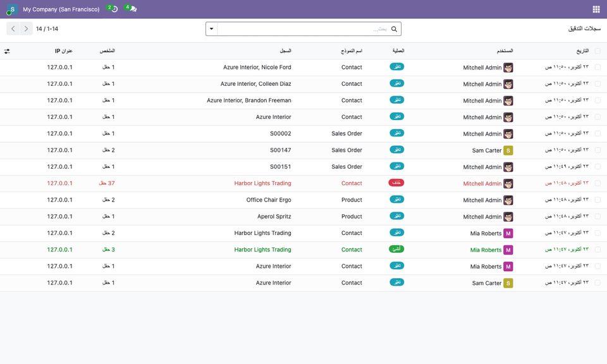Select the Office Chair Ergo row checkbox
The width and height of the screenshot is (607, 364).
tap(598, 200)
